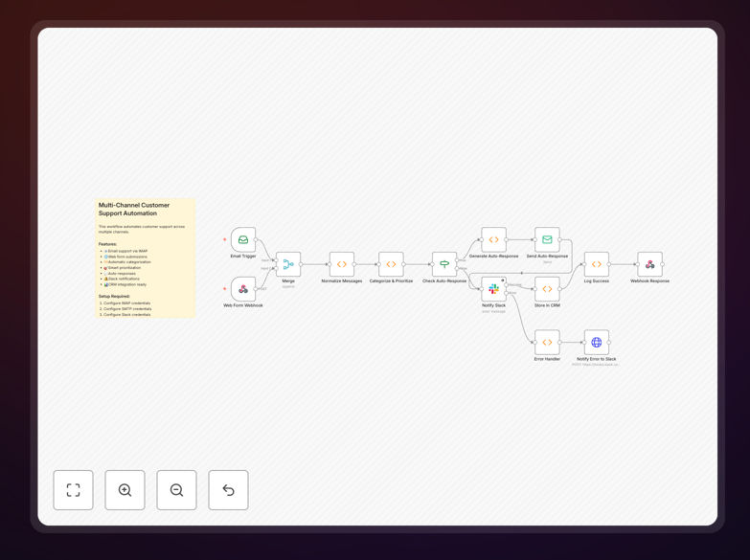The width and height of the screenshot is (750, 560).
Task: Select the Merge node
Action: click(288, 264)
